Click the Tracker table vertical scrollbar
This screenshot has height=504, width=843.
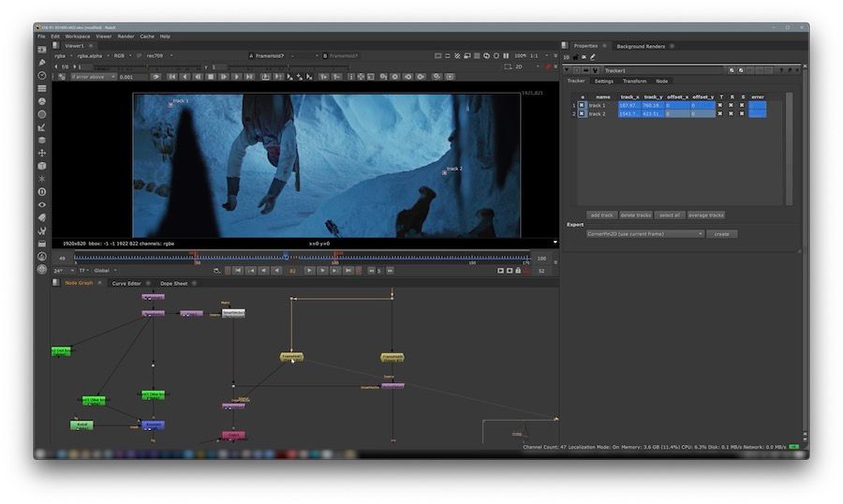[x=789, y=148]
